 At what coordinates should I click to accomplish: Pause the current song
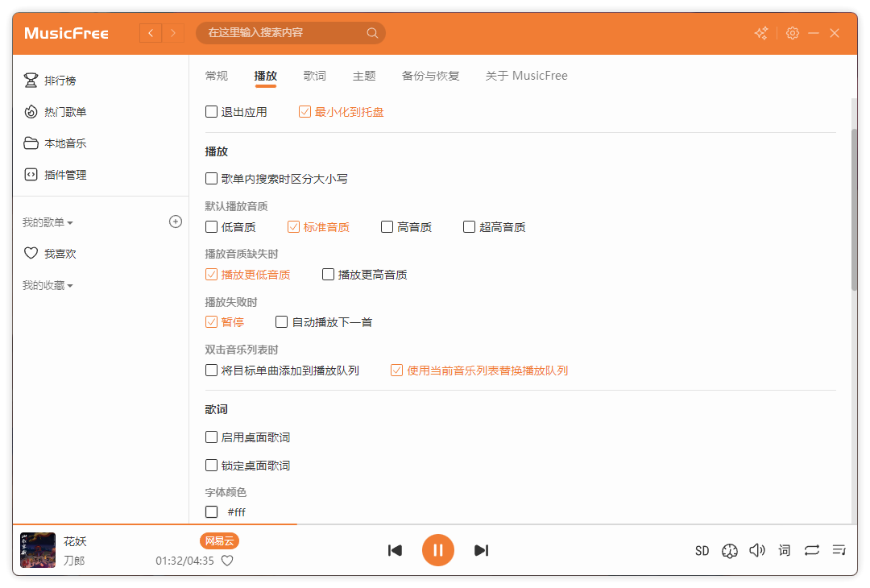click(x=437, y=550)
